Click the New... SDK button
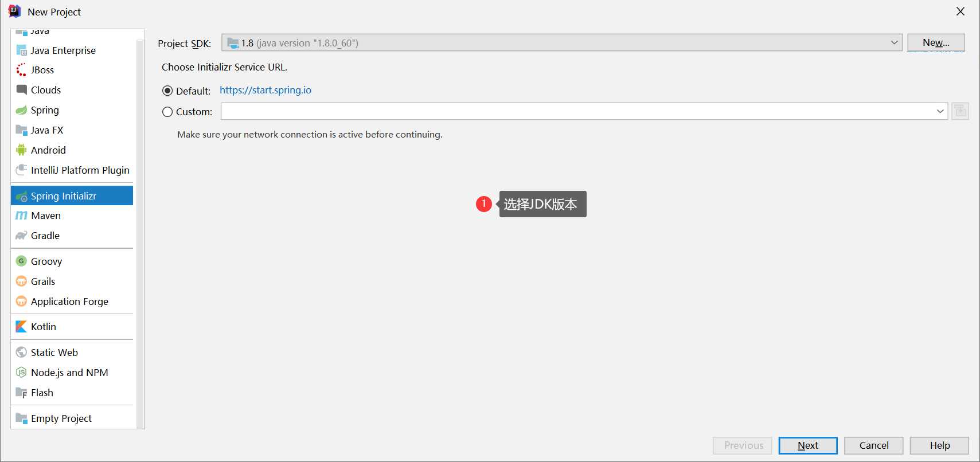This screenshot has height=462, width=980. point(936,42)
